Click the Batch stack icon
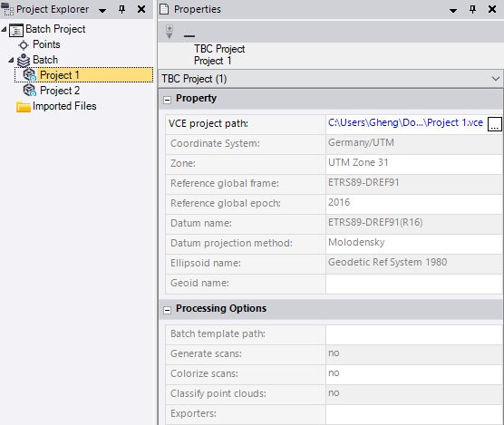The image size is (504, 425). (x=24, y=60)
